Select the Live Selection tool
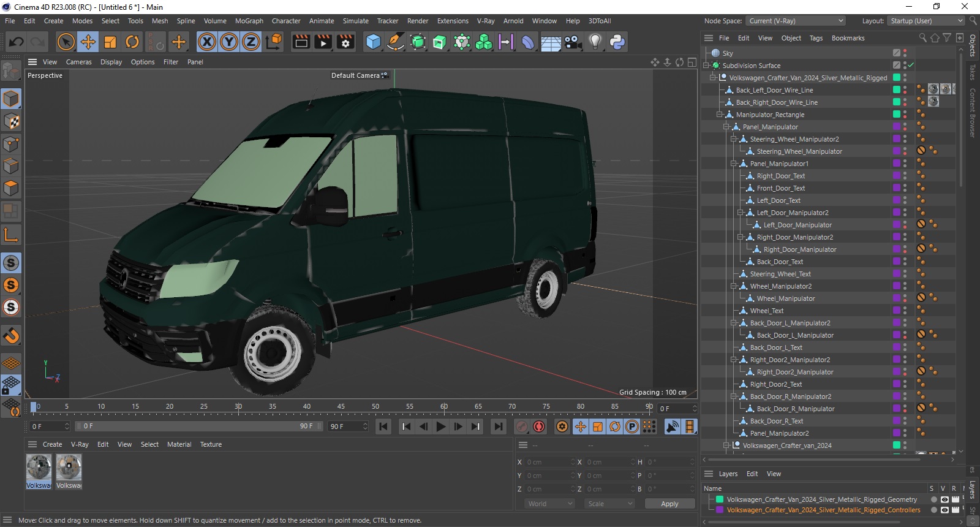Screen dimensions: 980x527 66,42
